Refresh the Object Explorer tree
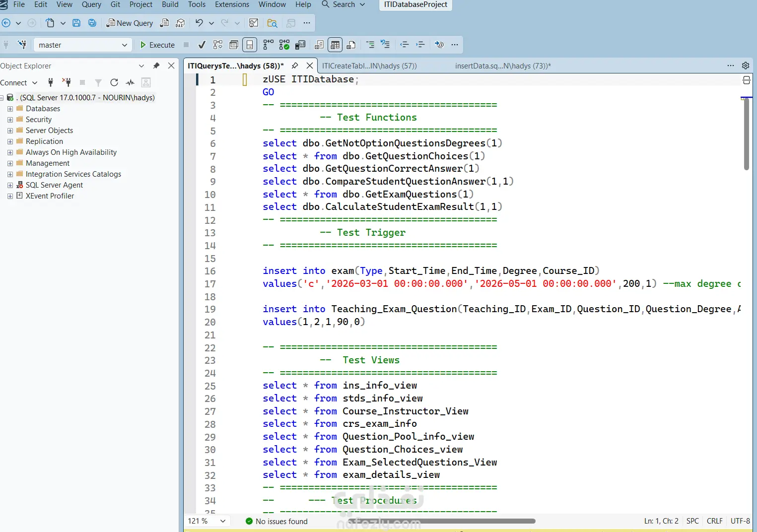 click(114, 82)
